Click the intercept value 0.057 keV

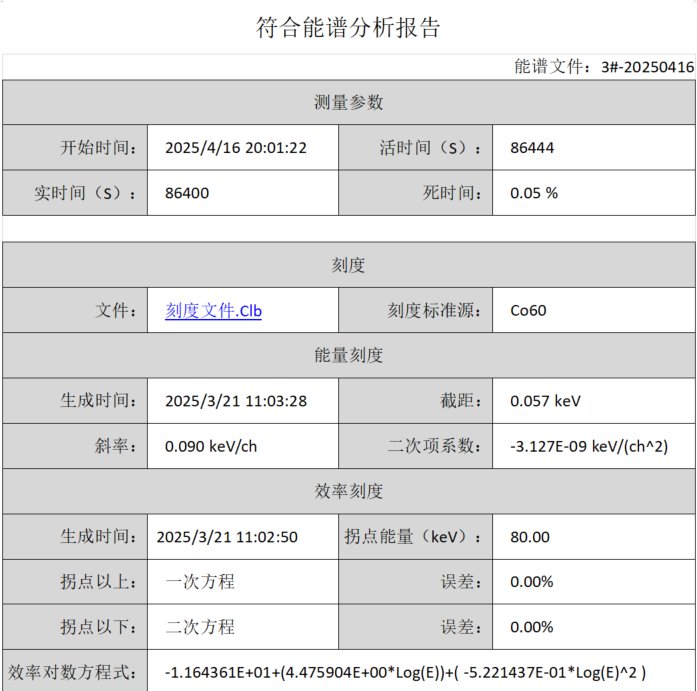[x=545, y=401]
